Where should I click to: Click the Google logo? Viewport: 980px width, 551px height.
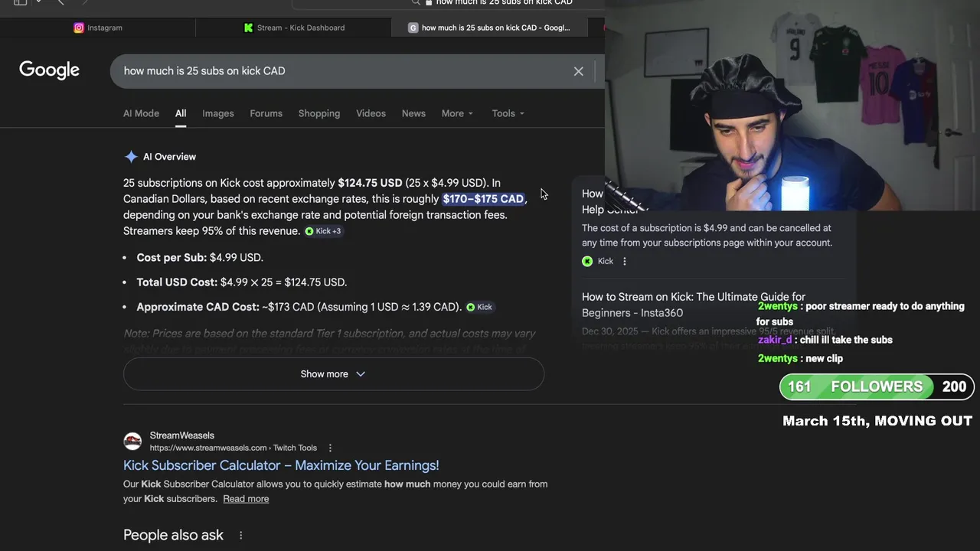tap(50, 70)
